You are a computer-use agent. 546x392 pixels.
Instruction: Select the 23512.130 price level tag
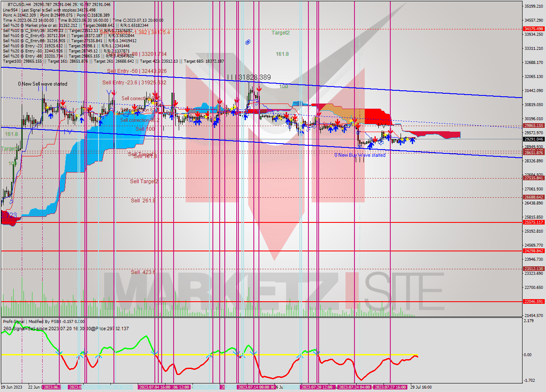click(x=534, y=269)
